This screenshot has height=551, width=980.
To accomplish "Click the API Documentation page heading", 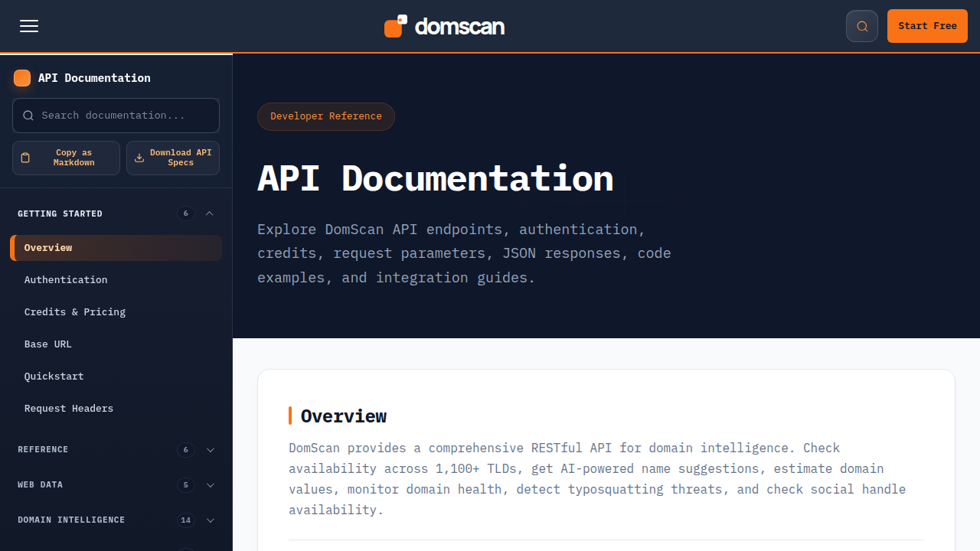I will (435, 178).
